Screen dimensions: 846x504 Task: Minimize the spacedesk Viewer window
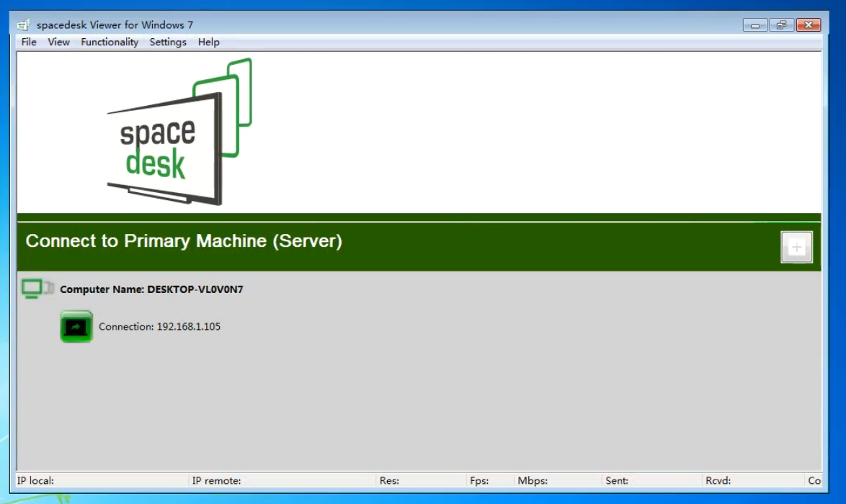click(754, 25)
